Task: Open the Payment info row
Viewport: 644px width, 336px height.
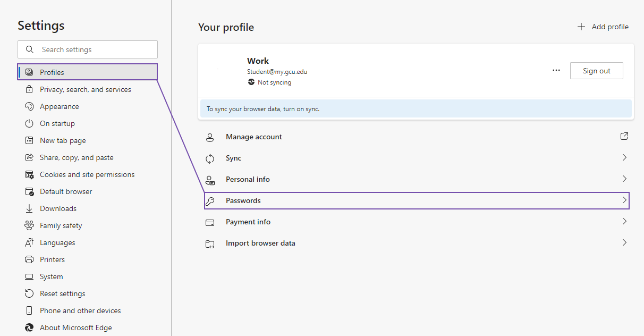Action: pyautogui.click(x=417, y=222)
